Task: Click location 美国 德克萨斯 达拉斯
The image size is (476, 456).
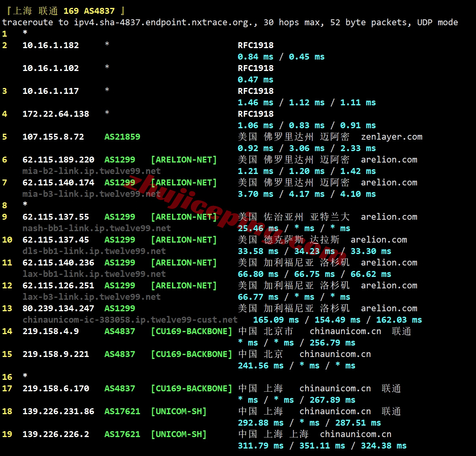Action: point(289,240)
